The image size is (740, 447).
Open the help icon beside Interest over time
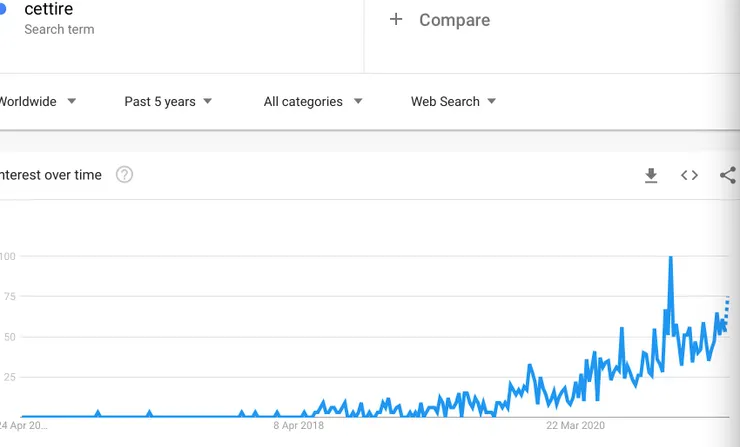click(x=124, y=175)
